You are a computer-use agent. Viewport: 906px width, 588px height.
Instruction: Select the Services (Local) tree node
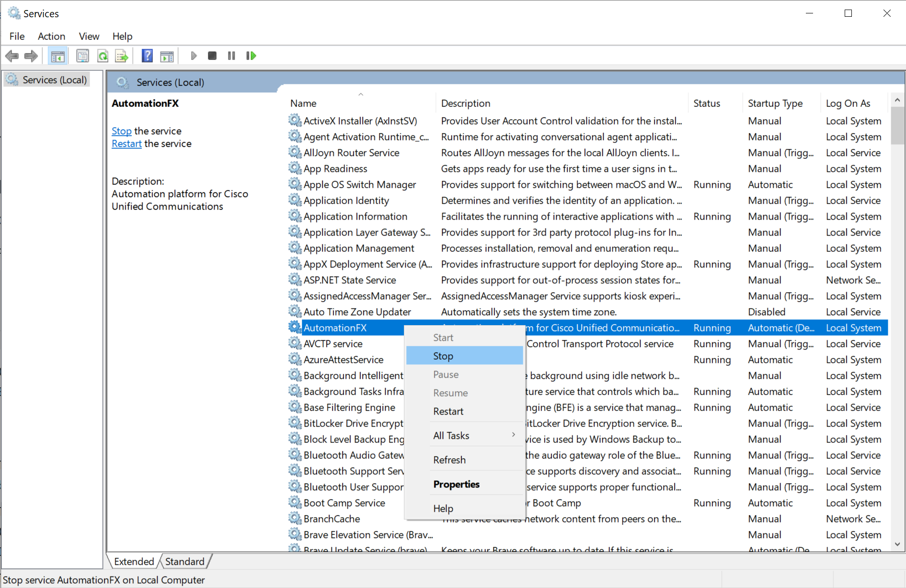point(47,79)
